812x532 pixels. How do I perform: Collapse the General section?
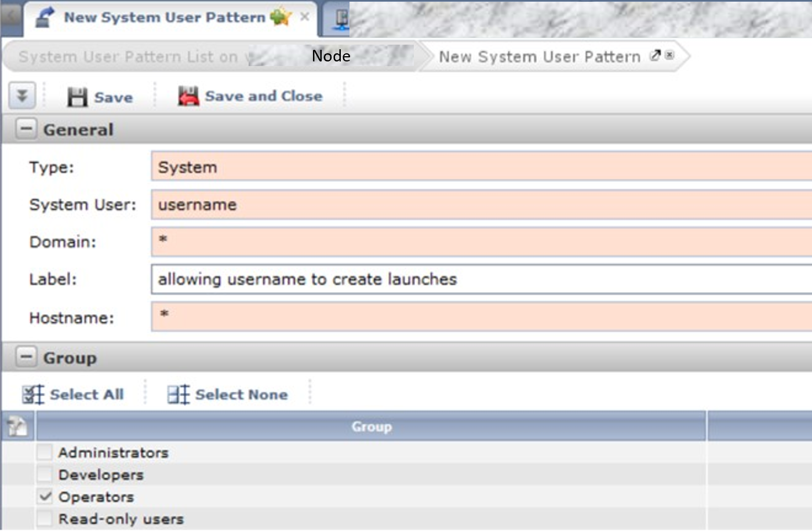point(26,129)
